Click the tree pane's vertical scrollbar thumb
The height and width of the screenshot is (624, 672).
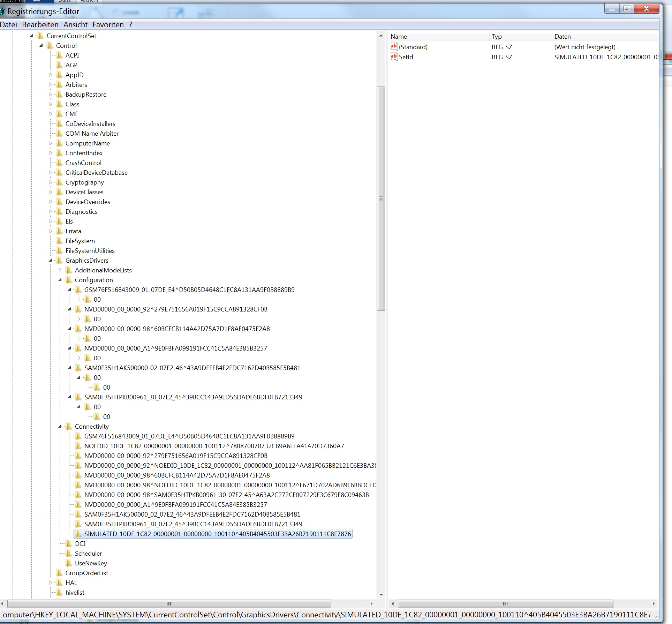(381, 198)
